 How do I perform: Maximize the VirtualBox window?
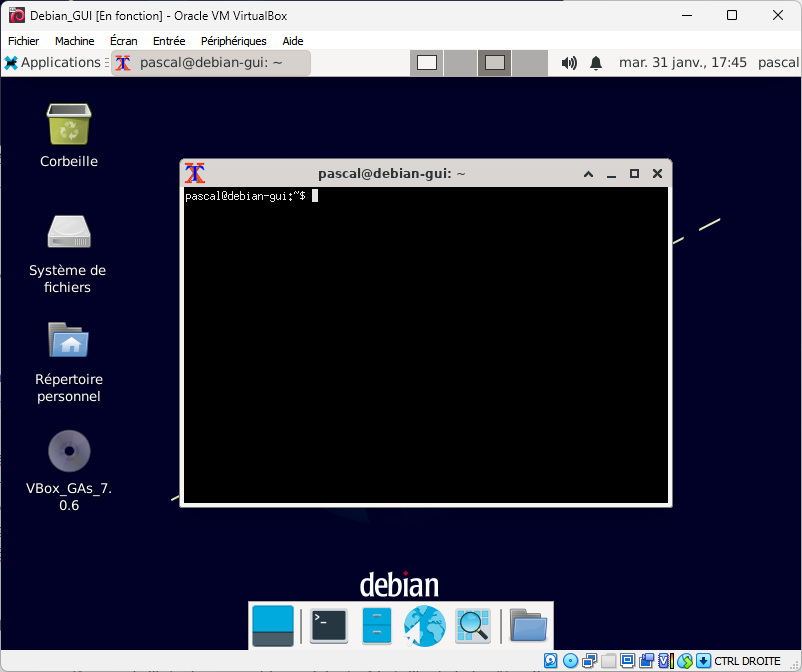pyautogui.click(x=732, y=15)
